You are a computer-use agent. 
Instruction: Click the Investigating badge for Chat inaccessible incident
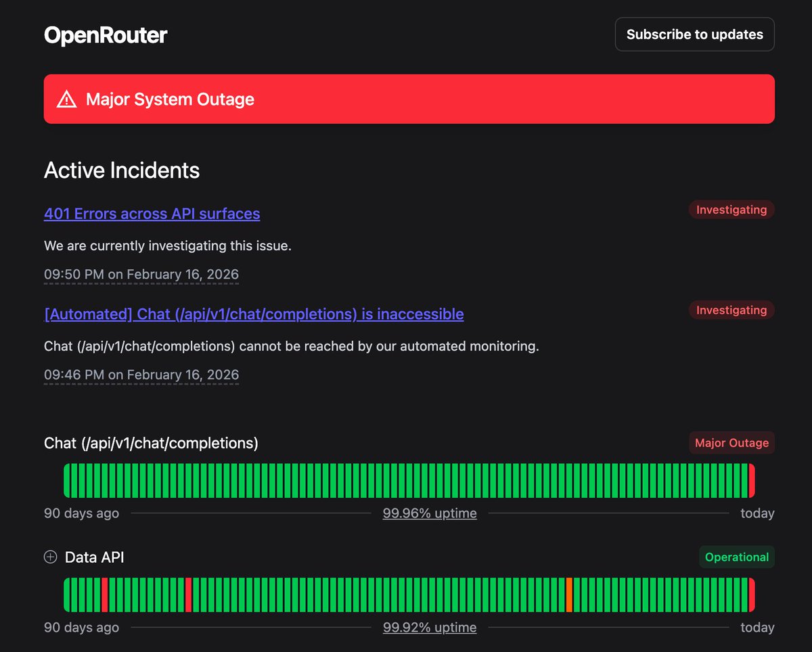point(731,310)
